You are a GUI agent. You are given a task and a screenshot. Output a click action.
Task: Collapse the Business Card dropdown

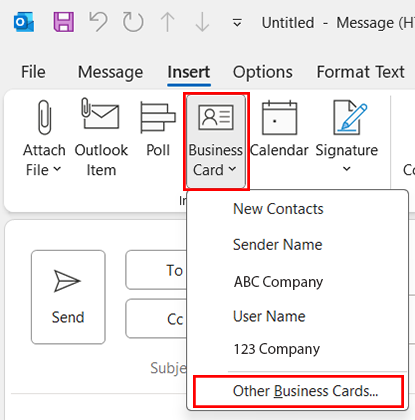pos(216,141)
